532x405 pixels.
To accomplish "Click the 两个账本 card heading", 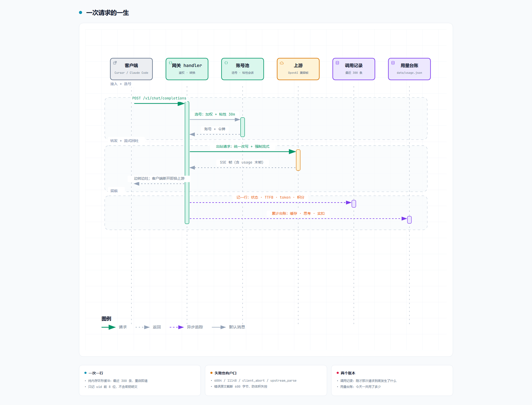I will coord(348,373).
